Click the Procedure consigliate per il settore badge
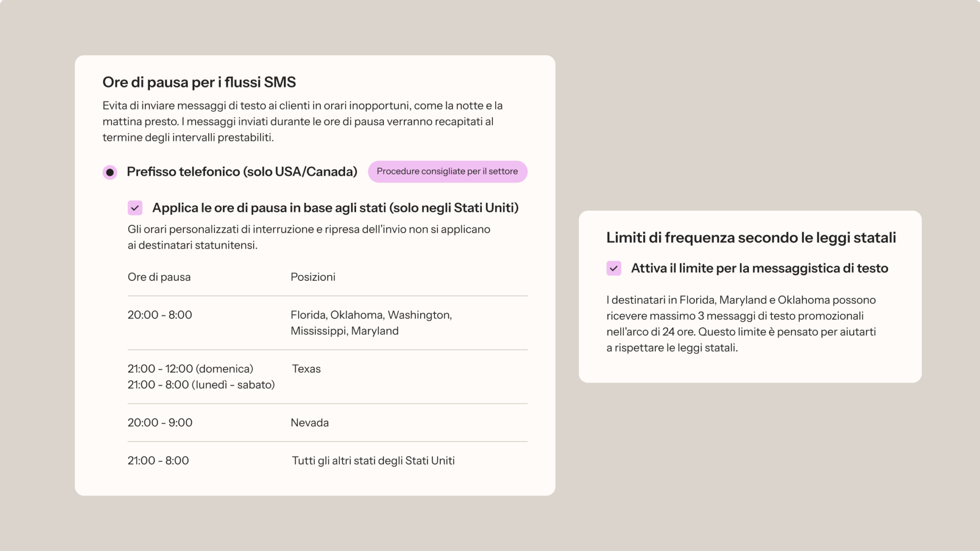 coord(447,172)
